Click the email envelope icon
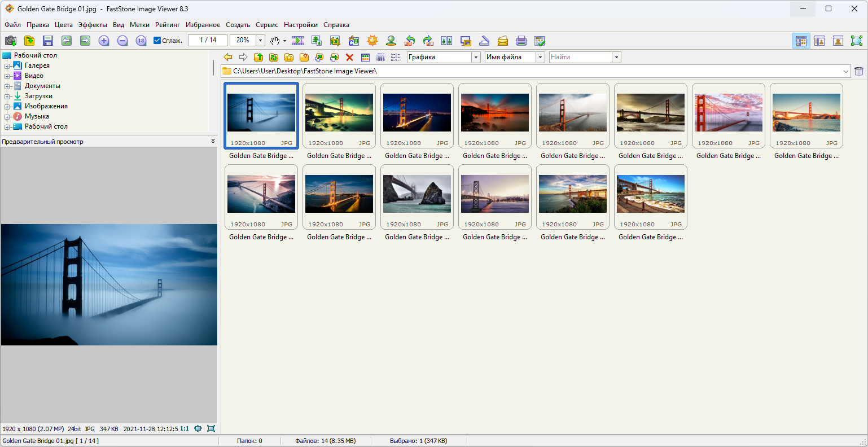This screenshot has height=447, width=868. pyautogui.click(x=503, y=41)
